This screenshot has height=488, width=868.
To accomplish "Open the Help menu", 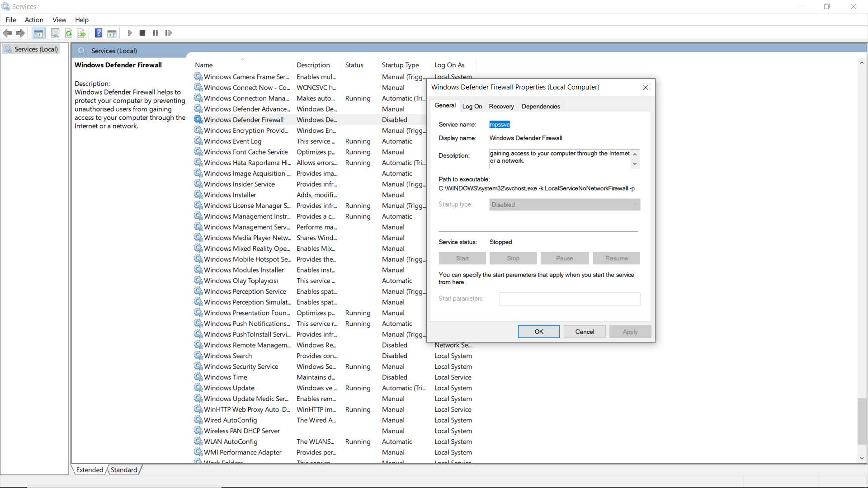I will (x=82, y=19).
